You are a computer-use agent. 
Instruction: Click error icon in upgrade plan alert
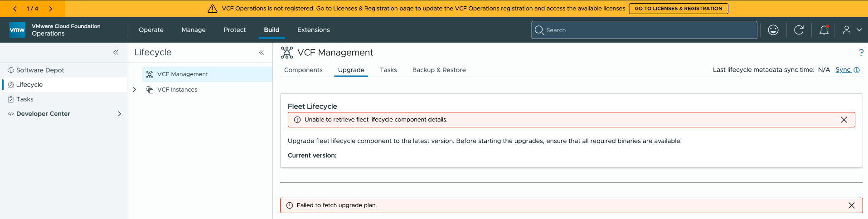(290, 205)
